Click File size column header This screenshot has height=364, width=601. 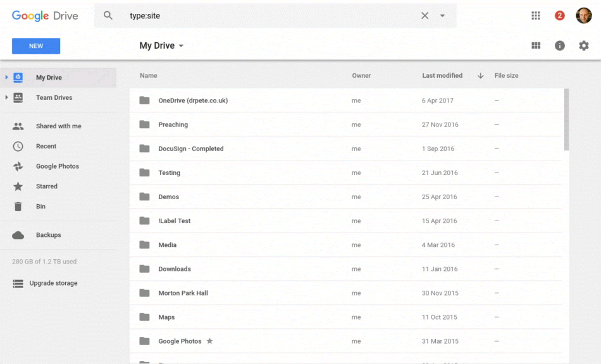click(506, 75)
